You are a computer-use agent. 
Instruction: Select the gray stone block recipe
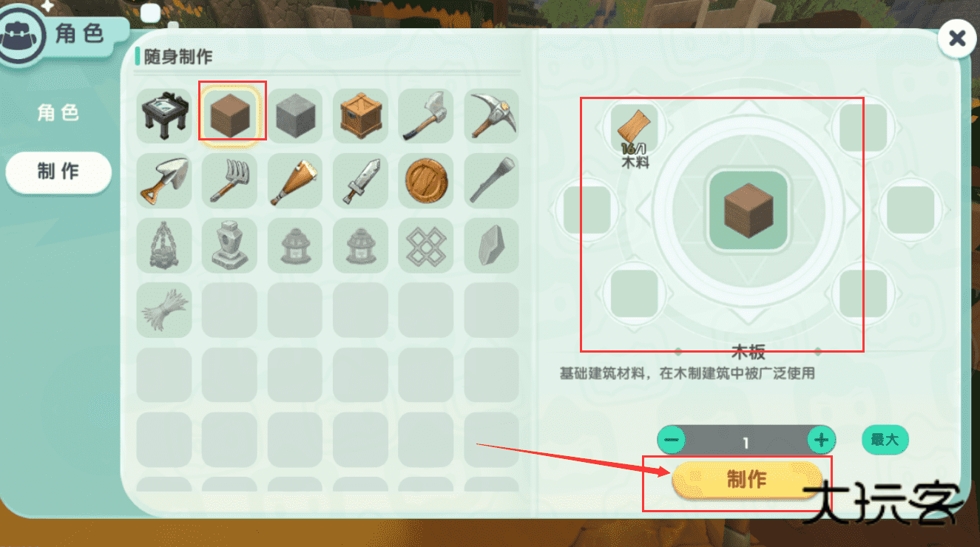point(295,116)
